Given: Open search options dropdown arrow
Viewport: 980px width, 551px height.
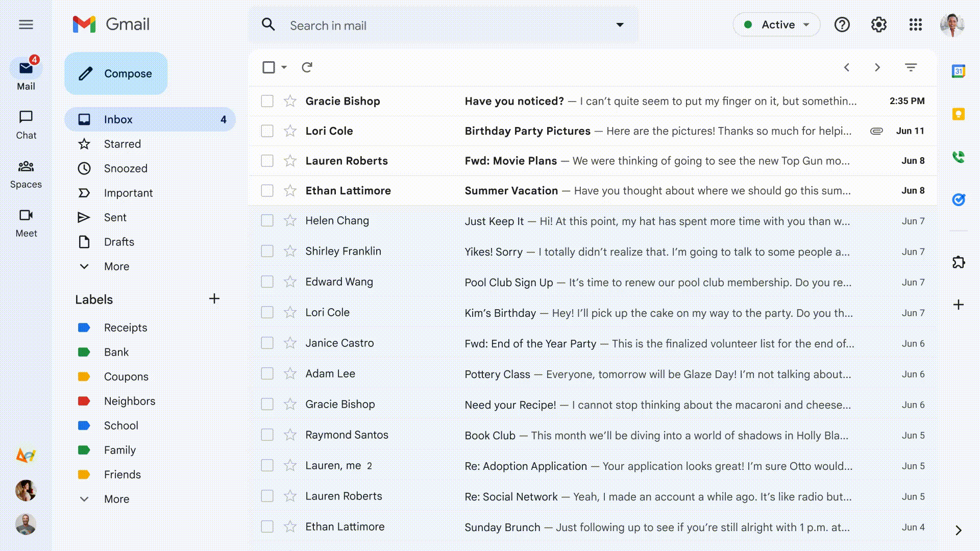Looking at the screenshot, I should point(620,24).
